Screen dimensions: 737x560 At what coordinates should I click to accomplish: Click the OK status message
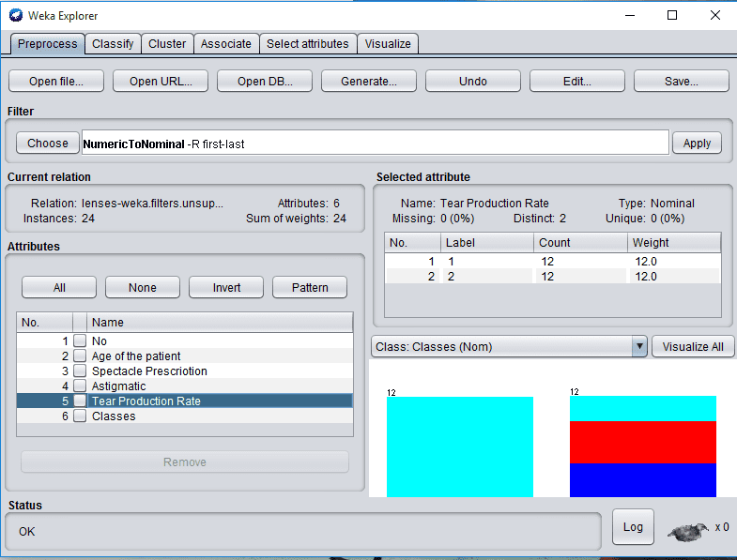point(27,531)
